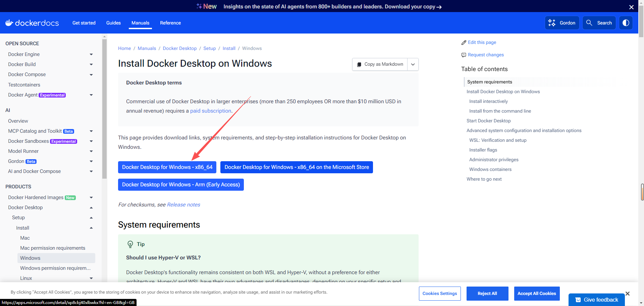Jump to Start Docker Desktop section
The height and width of the screenshot is (306, 644).
(489, 121)
